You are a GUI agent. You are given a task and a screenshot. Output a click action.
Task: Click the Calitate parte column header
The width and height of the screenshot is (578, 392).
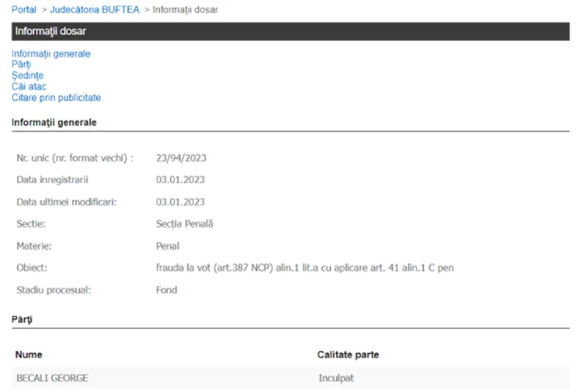(x=348, y=355)
